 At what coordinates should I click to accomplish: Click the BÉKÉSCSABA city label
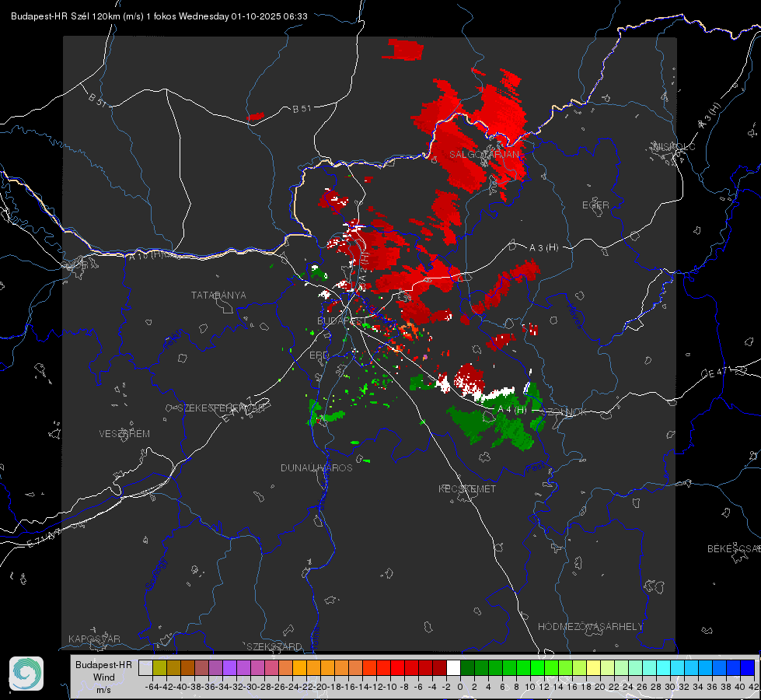pyautogui.click(x=734, y=548)
